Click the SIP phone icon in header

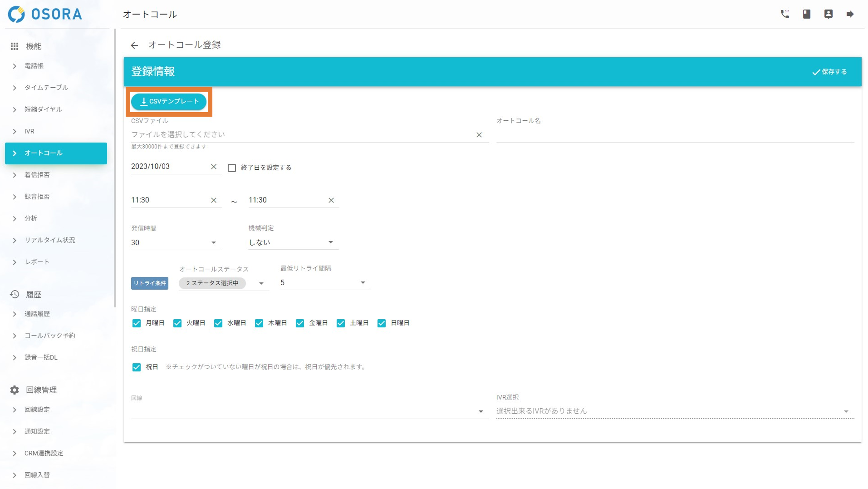785,14
